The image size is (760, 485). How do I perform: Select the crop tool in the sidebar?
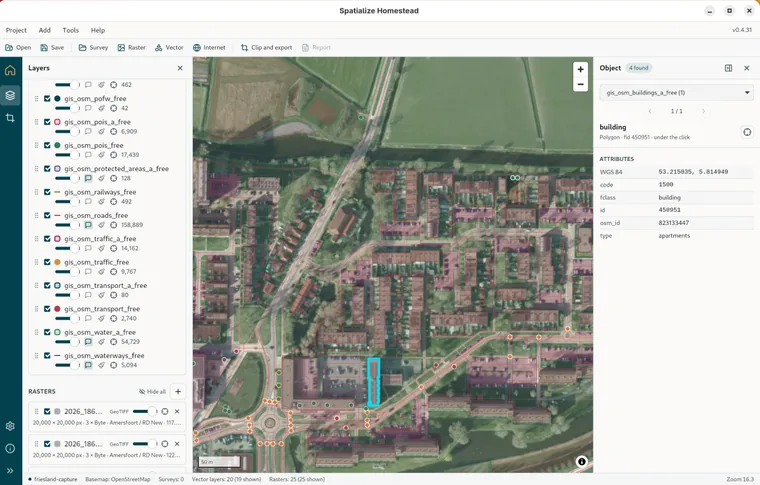pyautogui.click(x=10, y=118)
